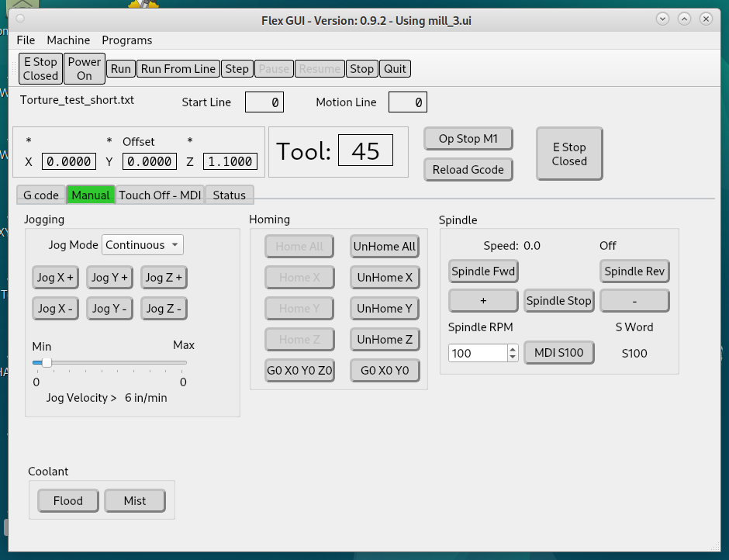This screenshot has height=560, width=729.
Task: Open the Machine menu
Action: [68, 40]
